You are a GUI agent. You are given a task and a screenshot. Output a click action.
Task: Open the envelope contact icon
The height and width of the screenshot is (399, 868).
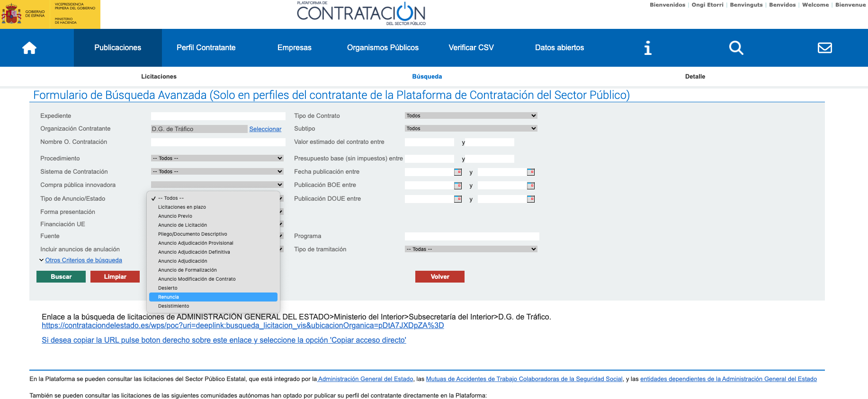pos(825,48)
